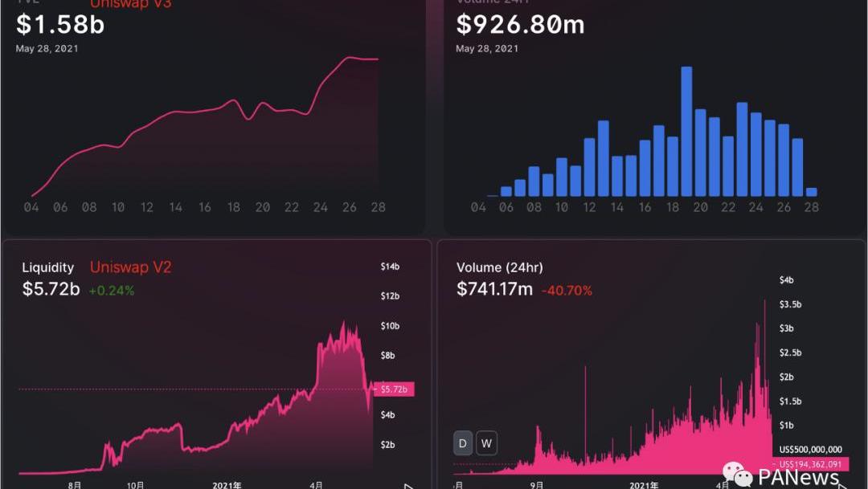
Task: Click the red Uniswap V2 label
Action: (x=131, y=267)
